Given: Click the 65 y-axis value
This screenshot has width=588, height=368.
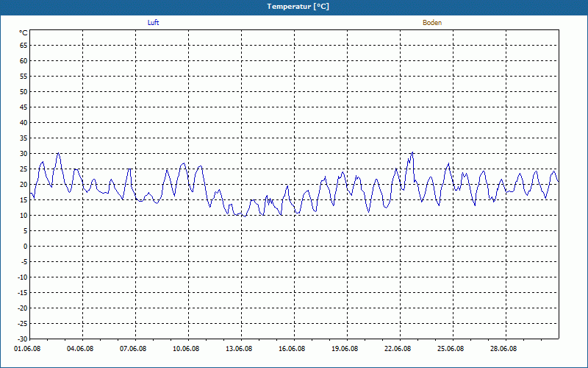Looking at the screenshot, I should (24, 46).
